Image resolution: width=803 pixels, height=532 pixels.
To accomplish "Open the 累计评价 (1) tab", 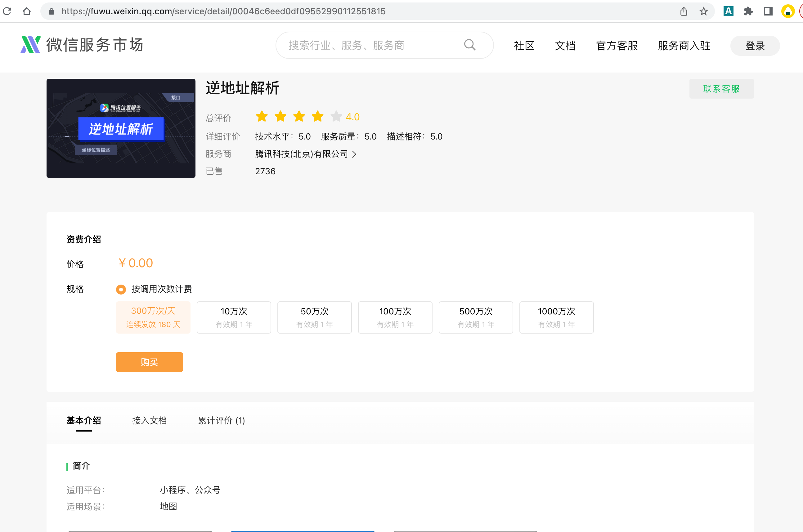I will pyautogui.click(x=221, y=420).
